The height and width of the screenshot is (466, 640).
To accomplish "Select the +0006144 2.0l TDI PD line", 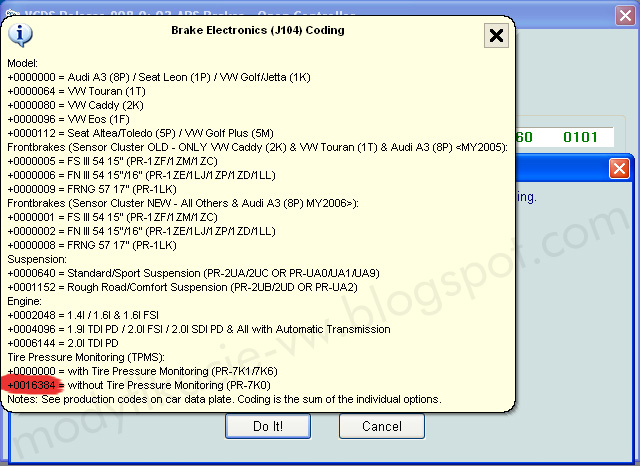I will (x=63, y=343).
